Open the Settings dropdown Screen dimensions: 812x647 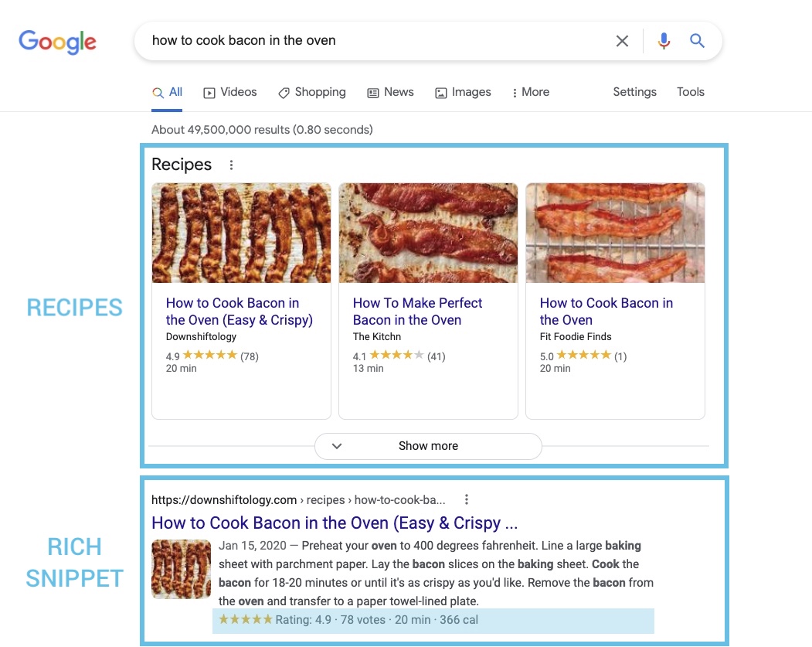(634, 92)
